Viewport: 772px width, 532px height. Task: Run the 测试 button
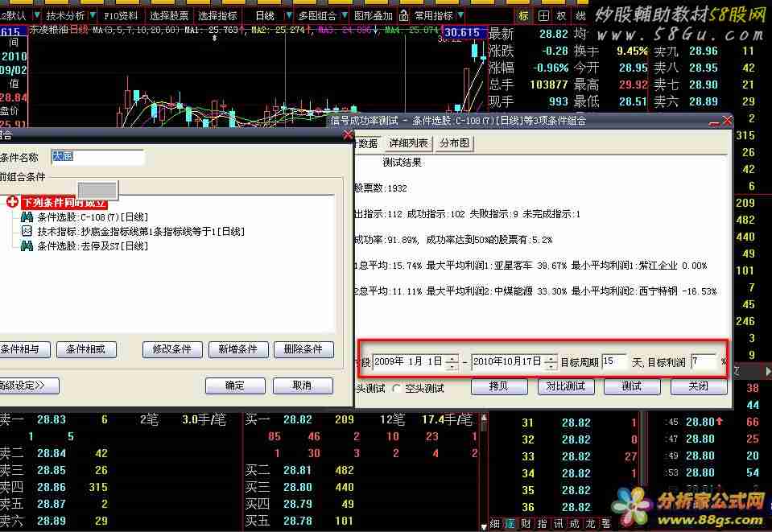632,386
